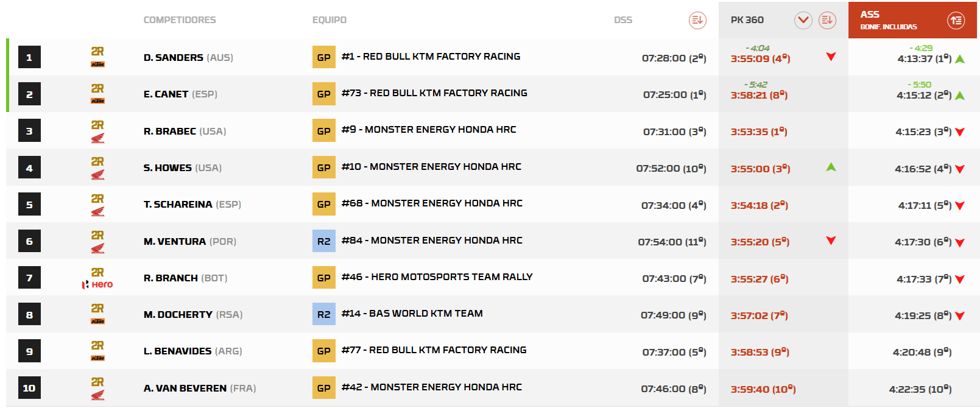Click the 2R Honda logo in R. Brabec row
The image size is (980, 408).
[x=97, y=131]
